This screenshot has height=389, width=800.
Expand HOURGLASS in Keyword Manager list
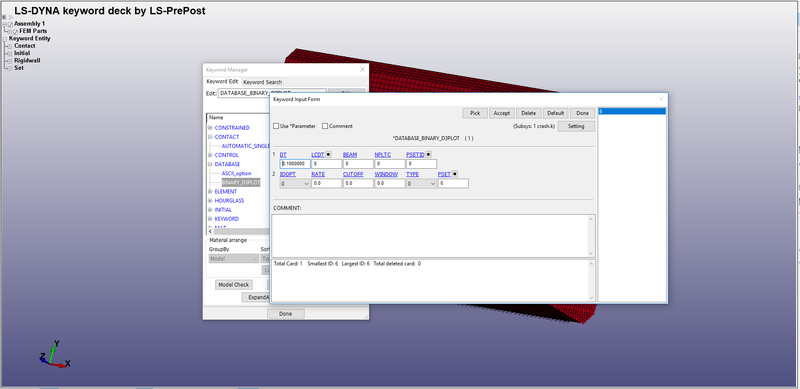(x=210, y=201)
